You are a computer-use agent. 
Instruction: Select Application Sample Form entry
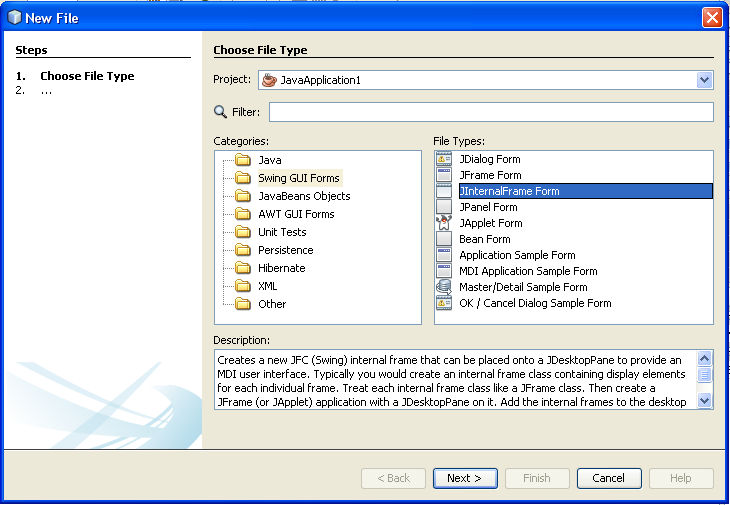pos(517,255)
